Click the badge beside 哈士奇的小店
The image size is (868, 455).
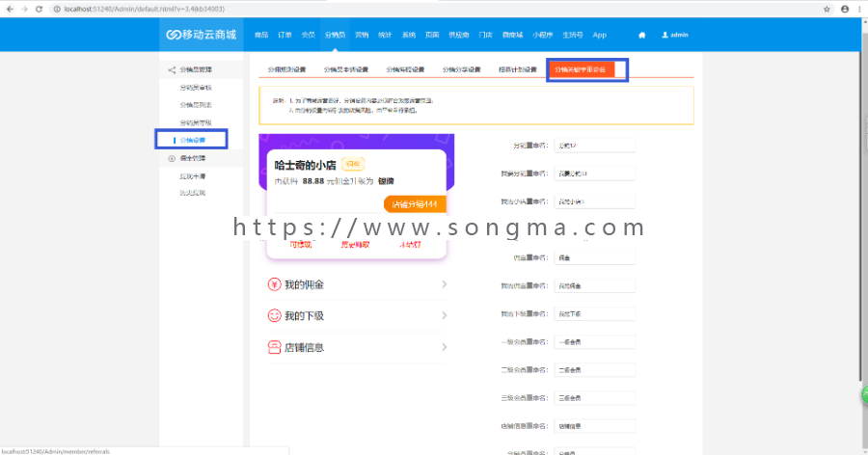(353, 165)
